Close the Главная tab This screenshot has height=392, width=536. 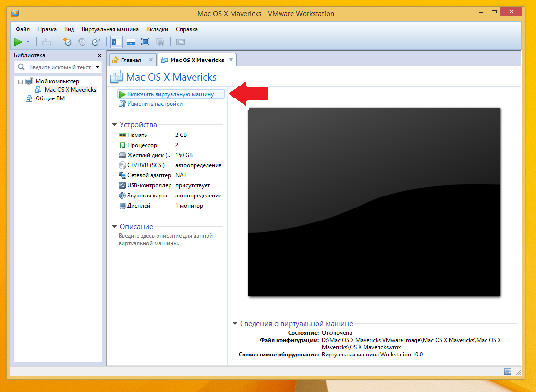click(151, 60)
